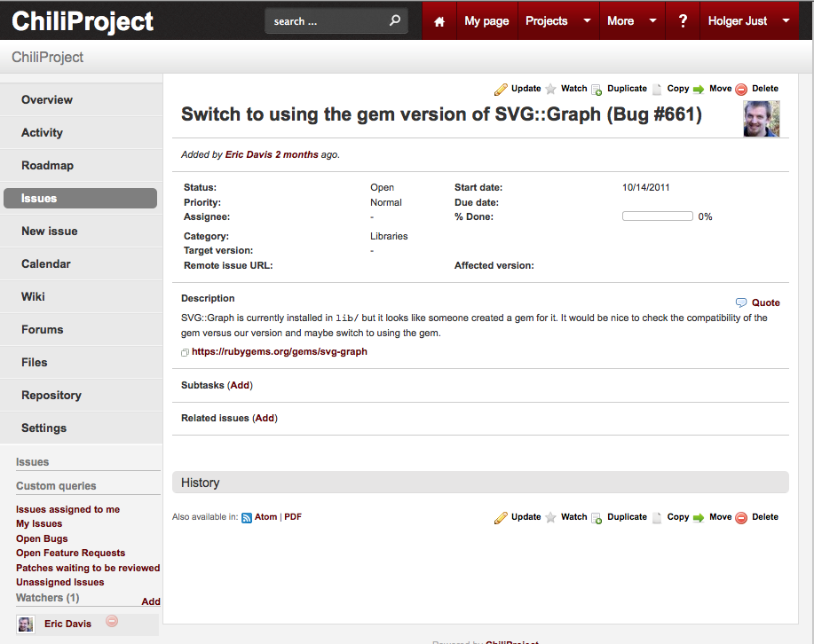Open the Settings sidebar item
Screen dimensions: 814x644
tap(82, 428)
